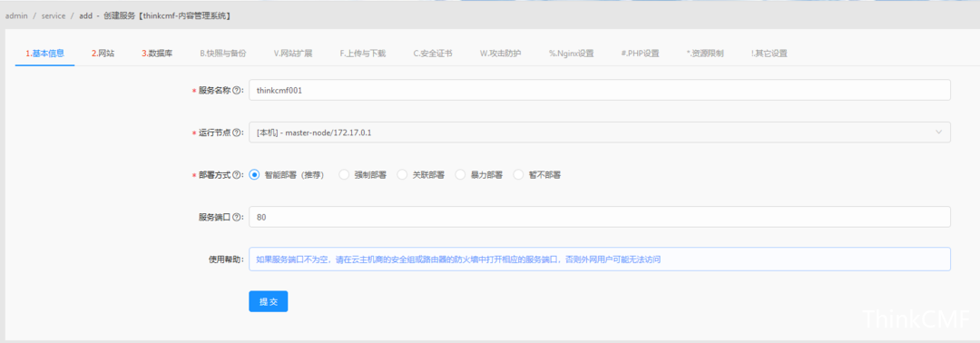Screen dimensions: 980x343
Task: Click the 使用帮助 text area
Action: 600,259
